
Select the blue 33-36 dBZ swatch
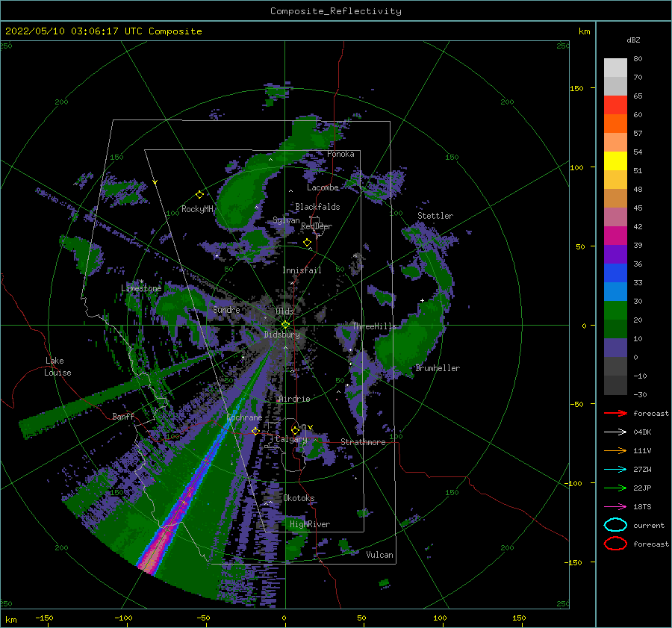pyautogui.click(x=615, y=273)
